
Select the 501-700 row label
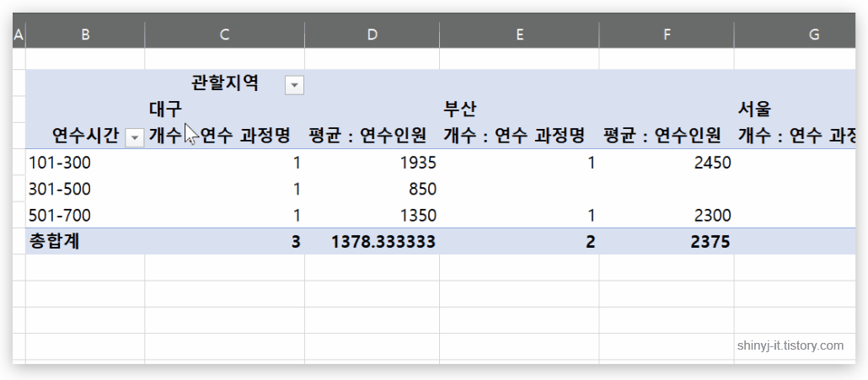tap(60, 215)
